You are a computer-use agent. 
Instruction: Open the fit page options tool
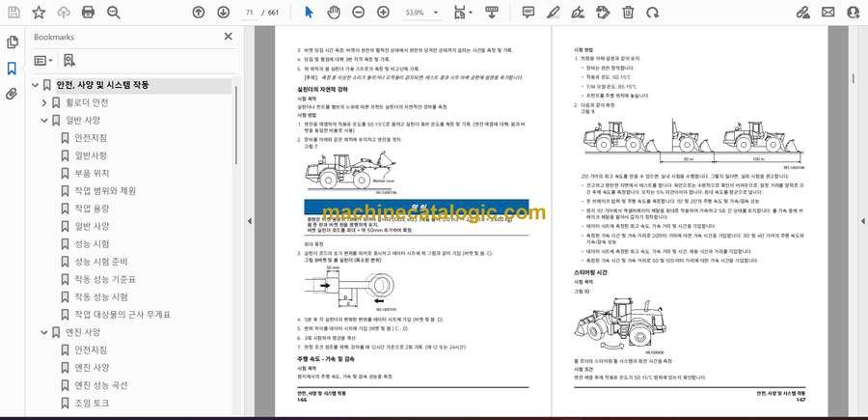[x=462, y=13]
